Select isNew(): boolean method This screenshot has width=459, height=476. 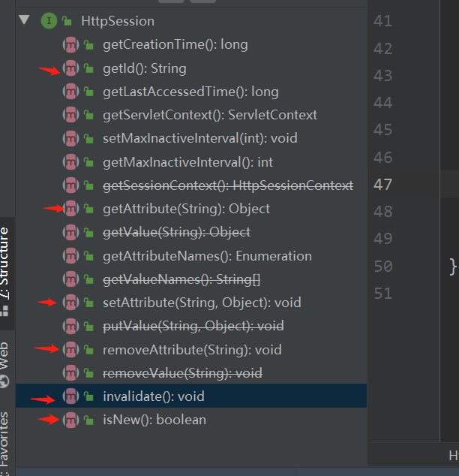tap(154, 420)
